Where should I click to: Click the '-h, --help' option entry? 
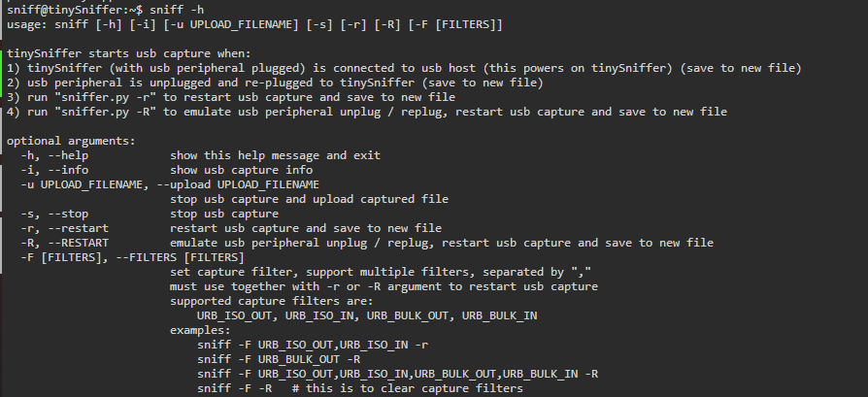(x=54, y=155)
